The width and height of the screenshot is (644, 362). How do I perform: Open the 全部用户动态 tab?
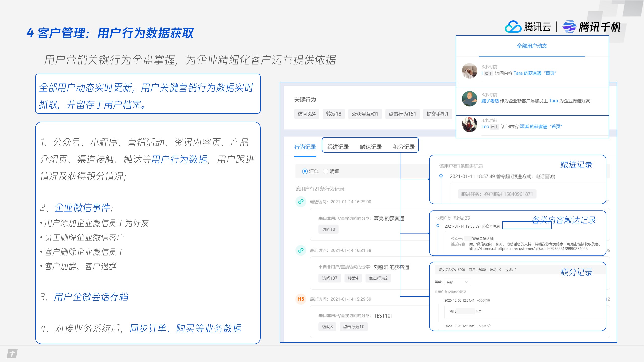532,46
